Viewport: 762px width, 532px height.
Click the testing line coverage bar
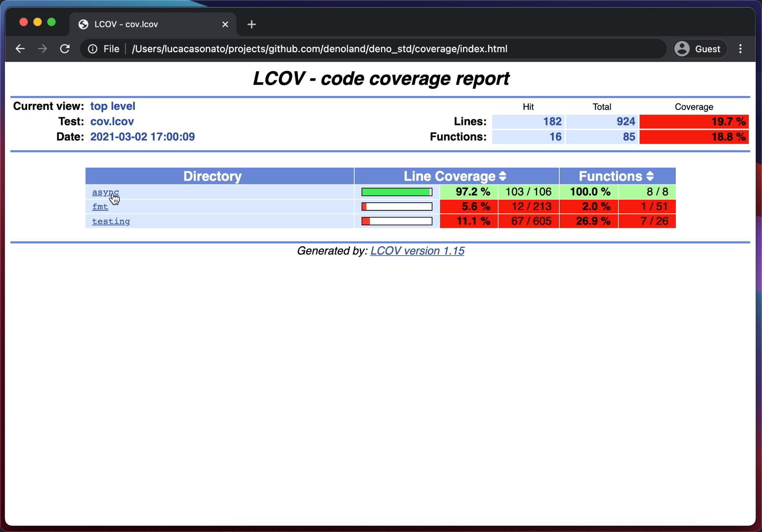397,221
